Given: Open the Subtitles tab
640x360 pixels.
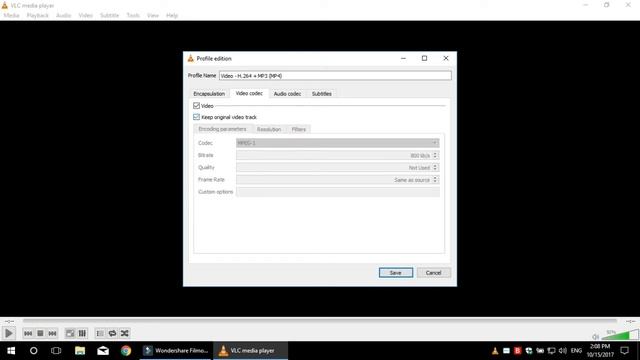Looking at the screenshot, I should click(x=322, y=94).
